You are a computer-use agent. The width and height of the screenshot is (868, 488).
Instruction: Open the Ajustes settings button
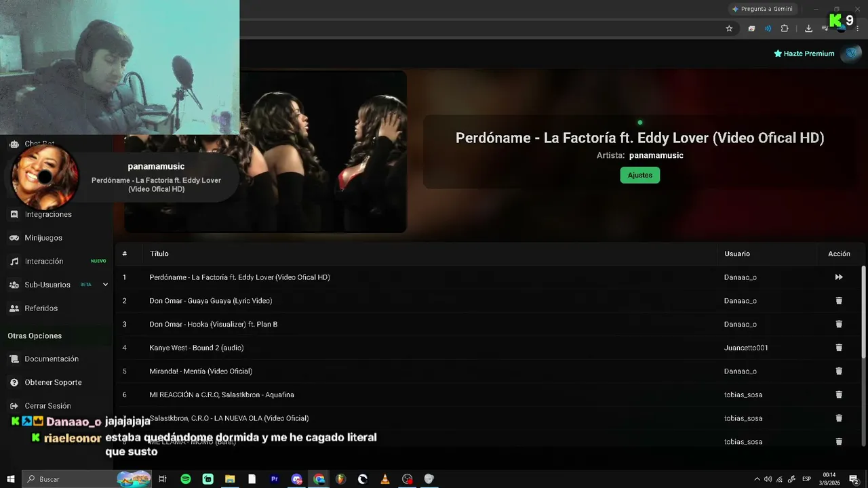pos(640,175)
